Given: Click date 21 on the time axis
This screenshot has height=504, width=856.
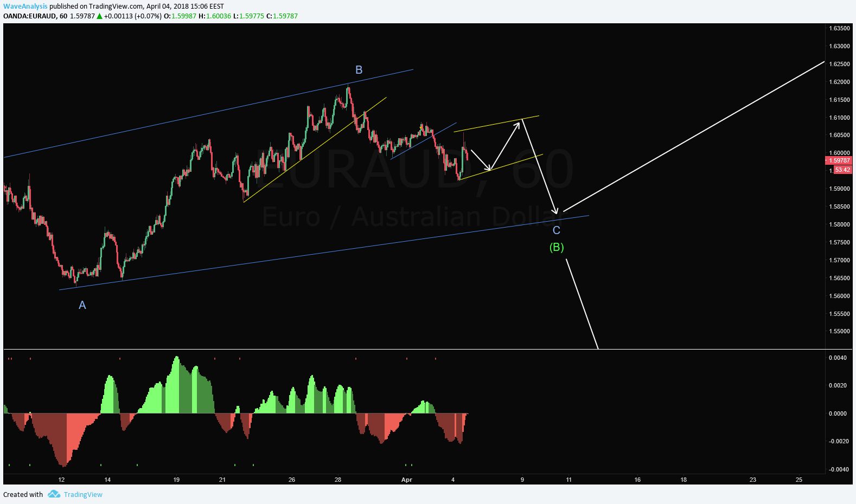Looking at the screenshot, I should (x=222, y=480).
